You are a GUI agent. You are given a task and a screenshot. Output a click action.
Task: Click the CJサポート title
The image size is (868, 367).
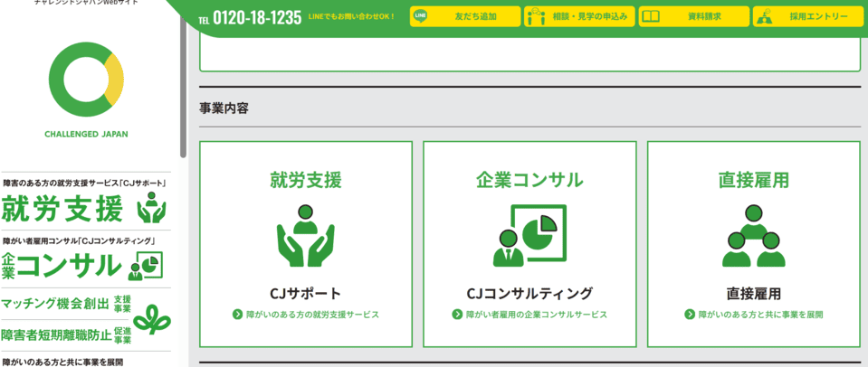[x=306, y=293]
